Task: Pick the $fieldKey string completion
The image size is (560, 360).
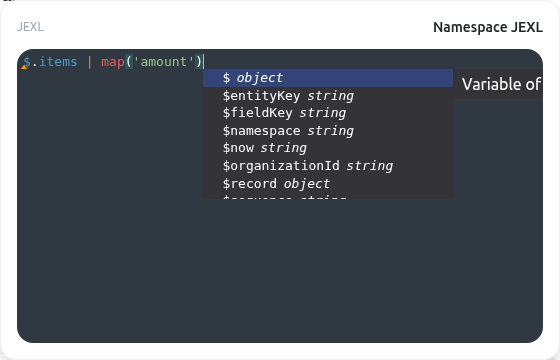Action: 328,113
